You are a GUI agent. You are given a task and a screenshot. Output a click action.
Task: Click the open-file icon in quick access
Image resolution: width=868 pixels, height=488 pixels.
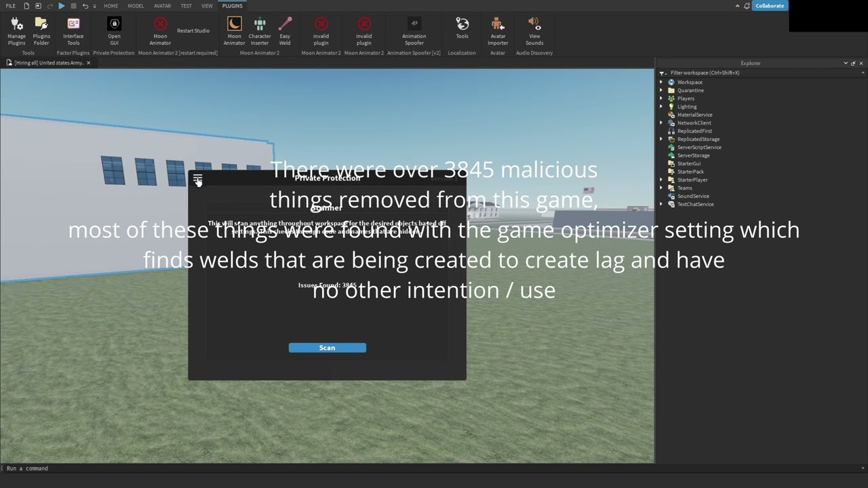tap(38, 5)
